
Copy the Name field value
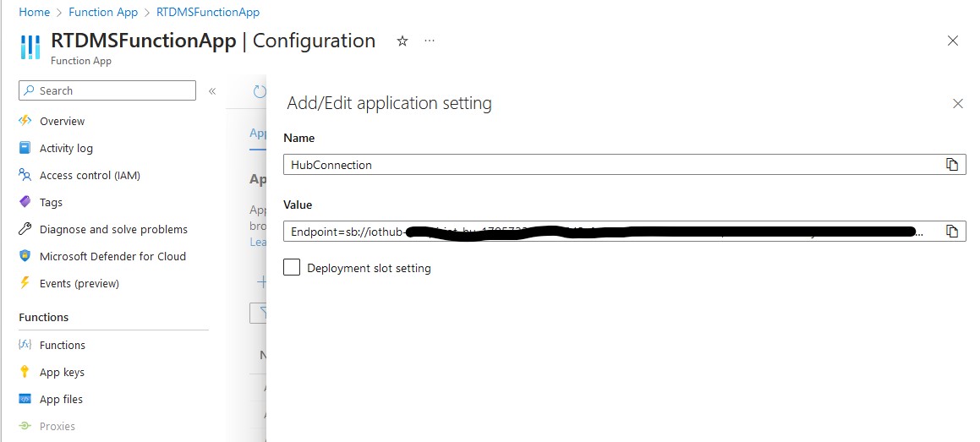pyautogui.click(x=952, y=165)
